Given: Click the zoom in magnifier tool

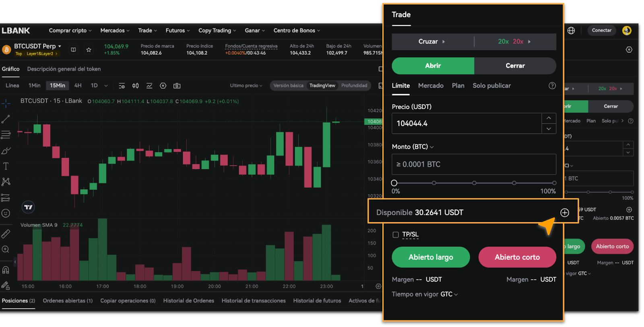Looking at the screenshot, I should click(x=6, y=249).
